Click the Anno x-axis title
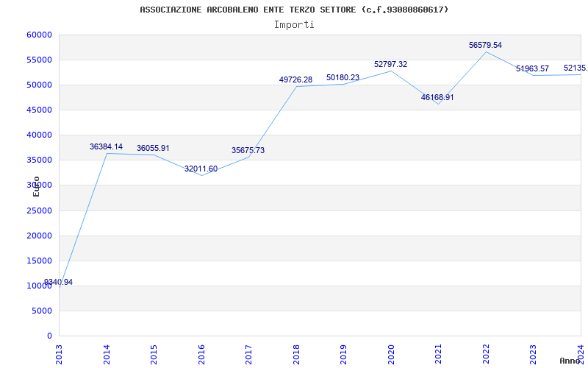588x368 pixels. click(x=570, y=361)
